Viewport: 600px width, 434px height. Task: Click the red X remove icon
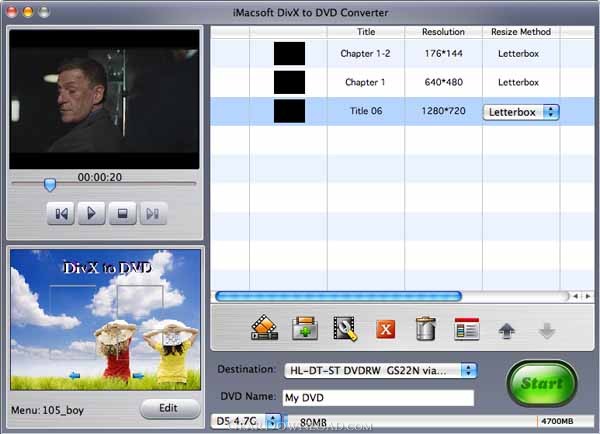click(x=386, y=329)
